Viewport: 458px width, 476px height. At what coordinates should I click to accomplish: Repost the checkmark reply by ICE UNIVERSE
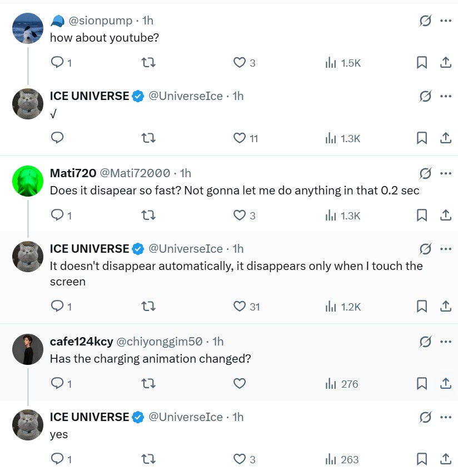pos(148,138)
